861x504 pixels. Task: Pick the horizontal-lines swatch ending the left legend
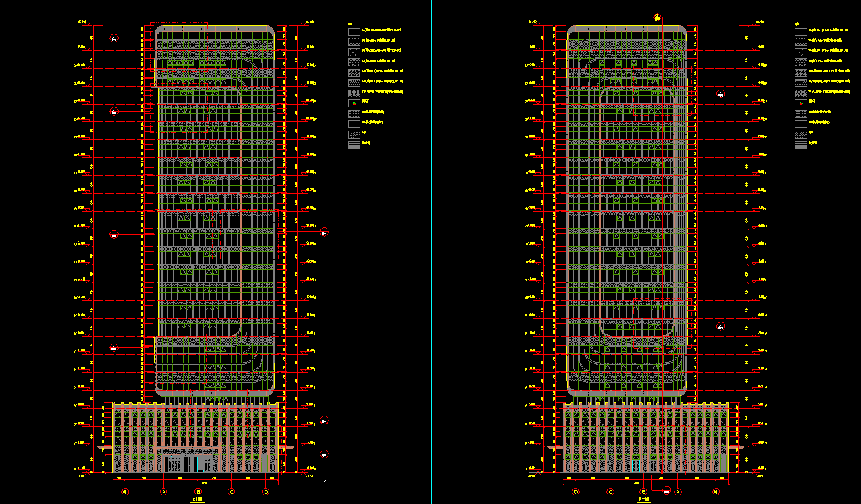[354, 143]
